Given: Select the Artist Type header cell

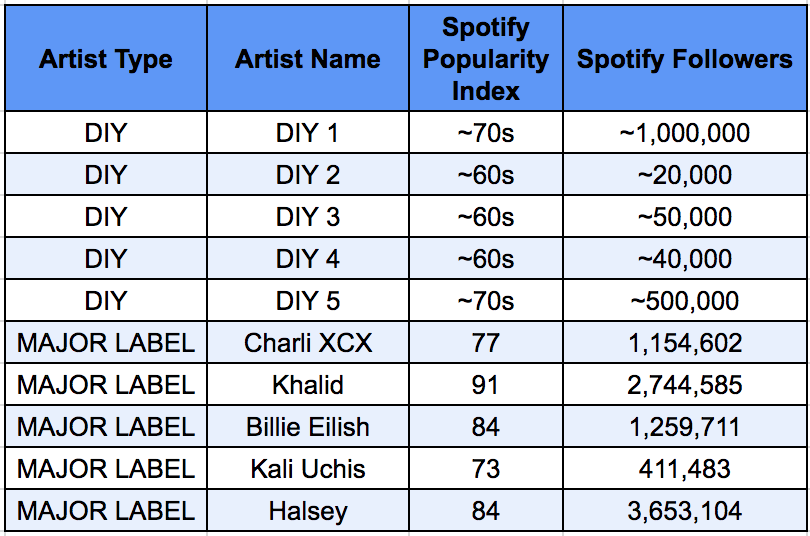Looking at the screenshot, I should [x=106, y=58].
